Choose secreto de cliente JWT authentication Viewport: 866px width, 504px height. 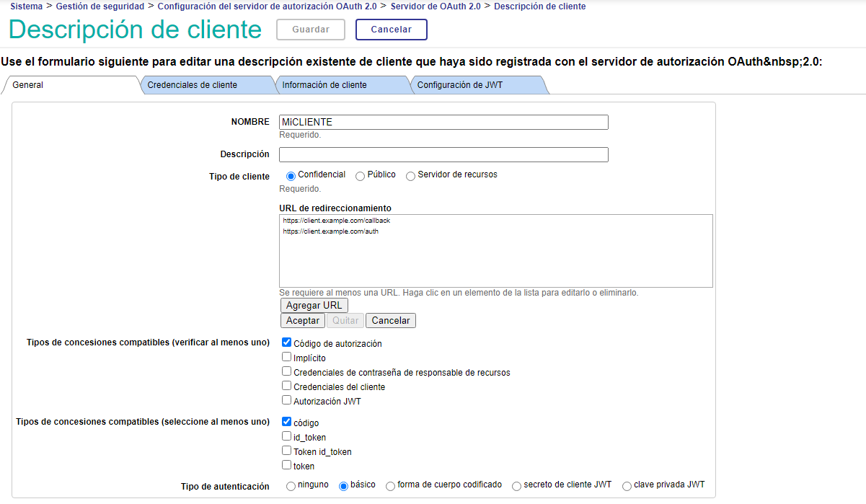coord(516,486)
